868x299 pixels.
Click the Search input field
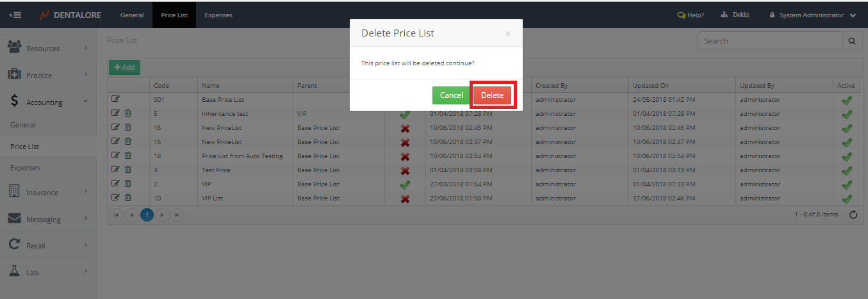tap(769, 41)
